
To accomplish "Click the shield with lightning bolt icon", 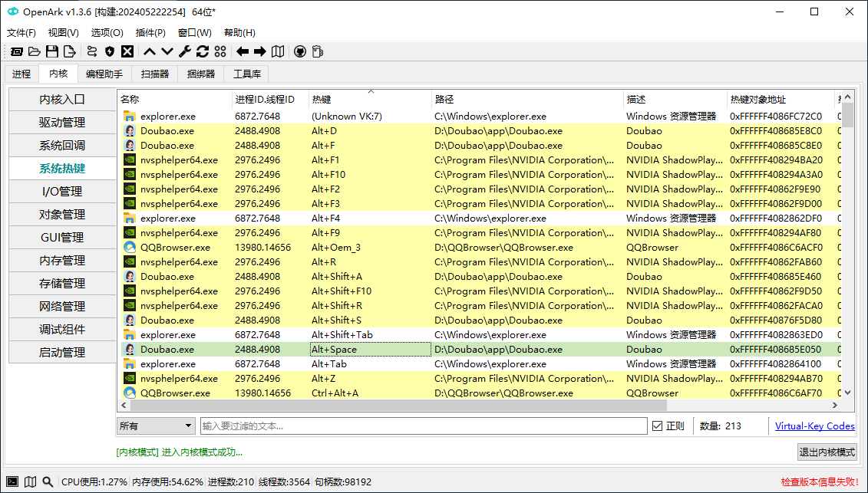I will pos(110,51).
